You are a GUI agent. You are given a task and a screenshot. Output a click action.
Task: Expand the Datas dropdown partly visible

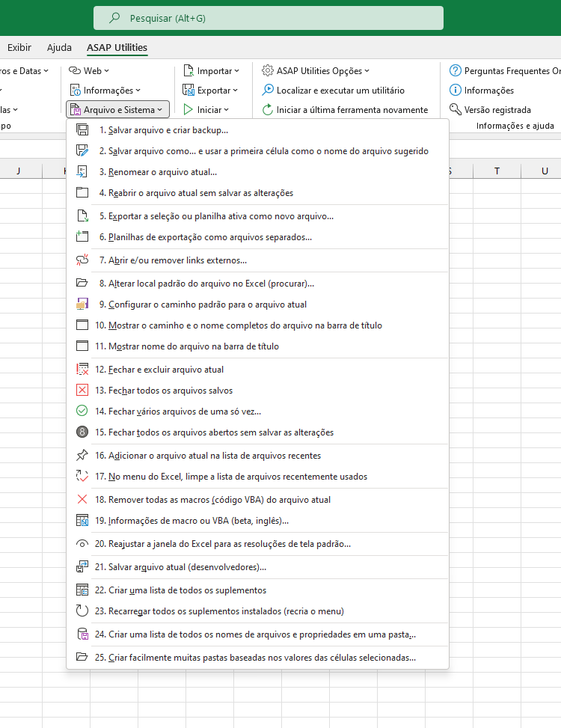[24, 70]
